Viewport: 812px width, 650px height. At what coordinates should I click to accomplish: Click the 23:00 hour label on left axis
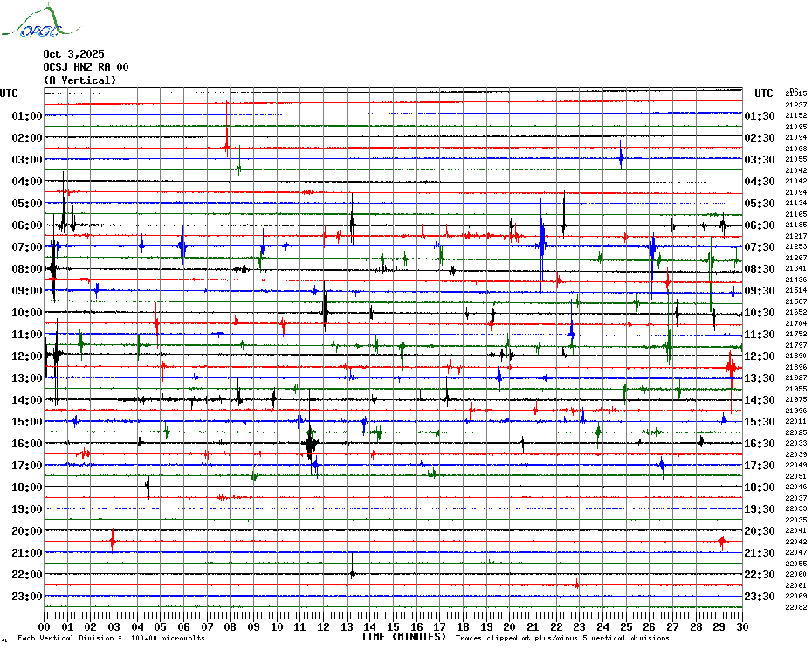tap(27, 597)
